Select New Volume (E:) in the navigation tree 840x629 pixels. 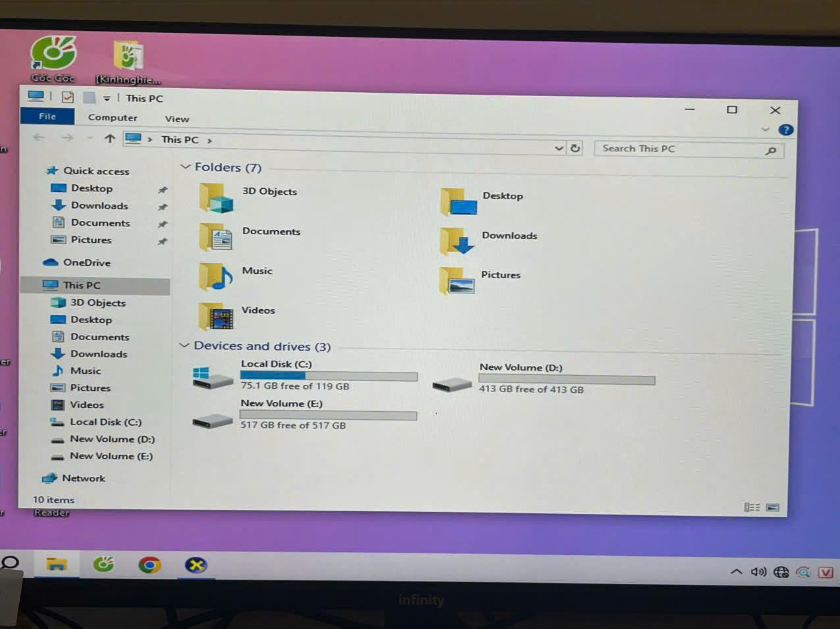[x=111, y=457]
